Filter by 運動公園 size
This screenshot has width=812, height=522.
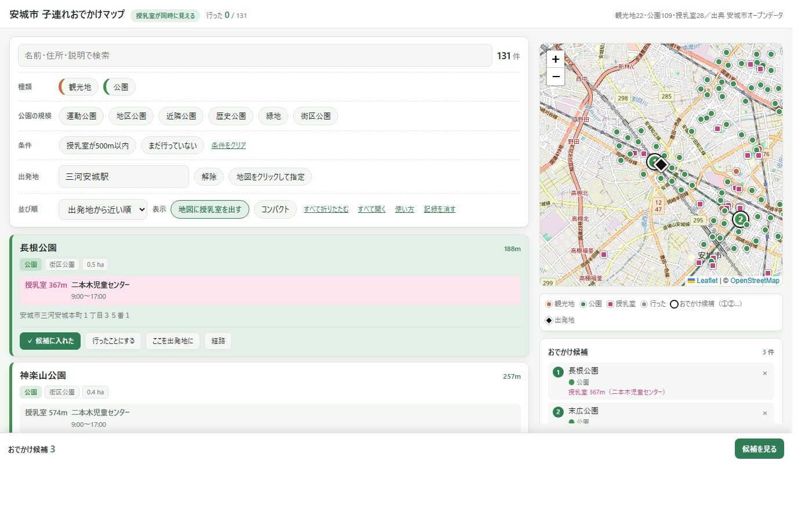pos(81,116)
